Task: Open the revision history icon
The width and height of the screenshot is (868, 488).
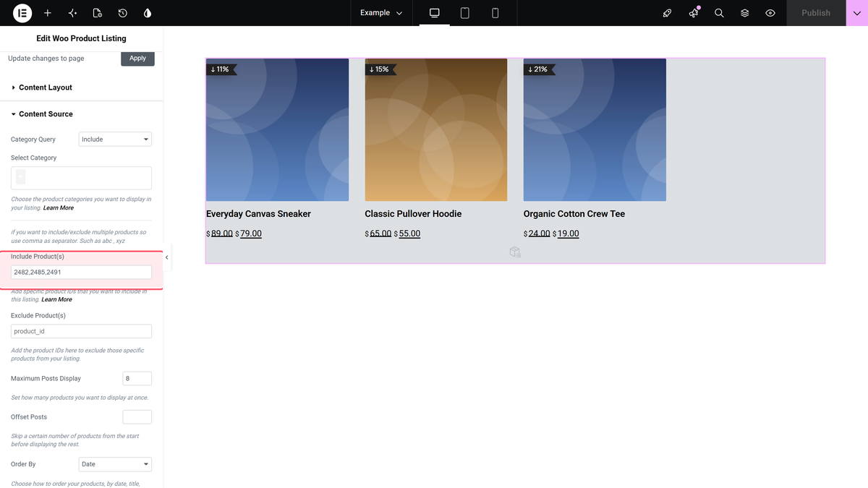Action: tap(123, 13)
